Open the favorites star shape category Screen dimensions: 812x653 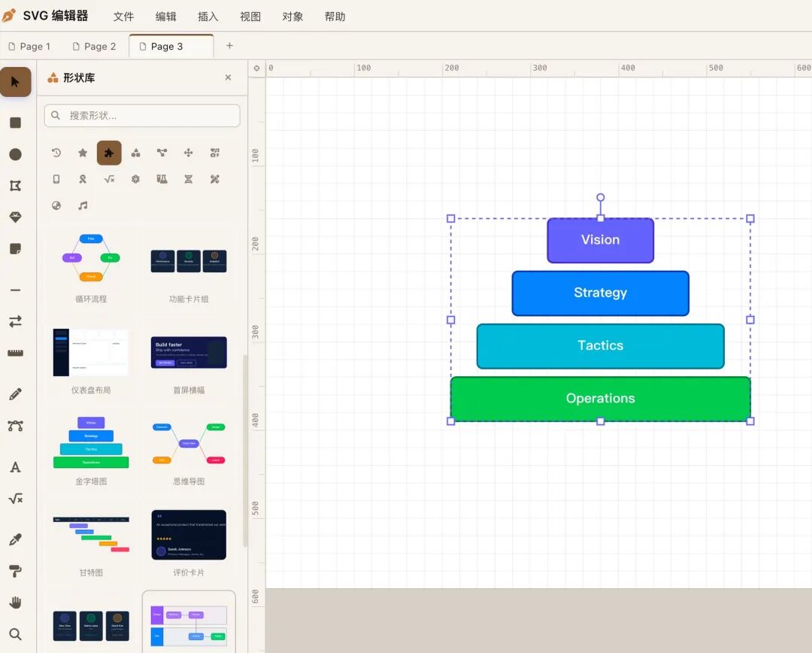tap(83, 153)
